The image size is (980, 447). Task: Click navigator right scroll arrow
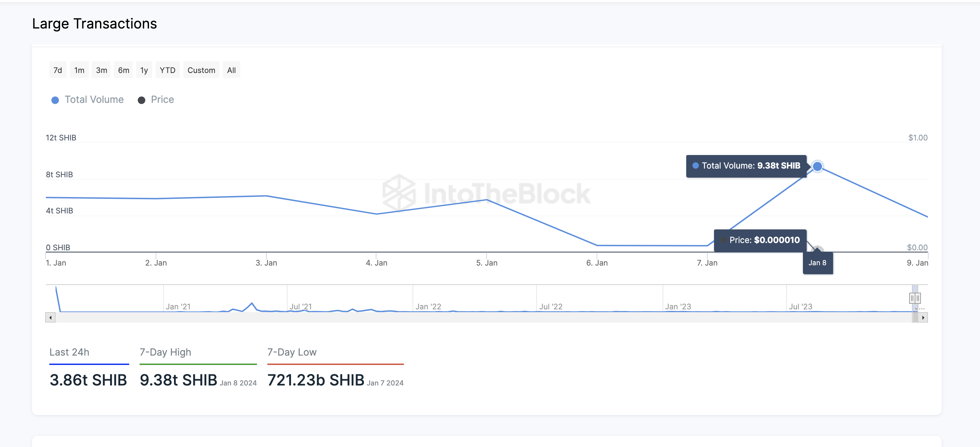coord(923,317)
